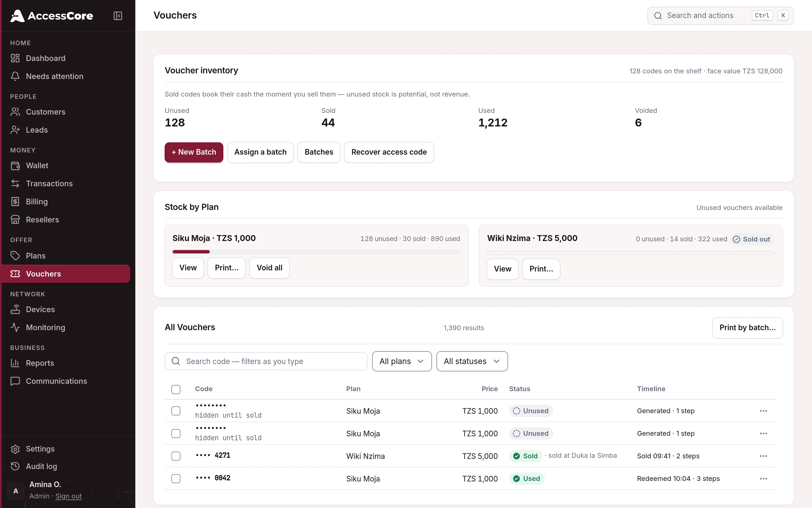812x508 pixels.
Task: Go to the Vouchers sidebar item
Action: point(65,274)
